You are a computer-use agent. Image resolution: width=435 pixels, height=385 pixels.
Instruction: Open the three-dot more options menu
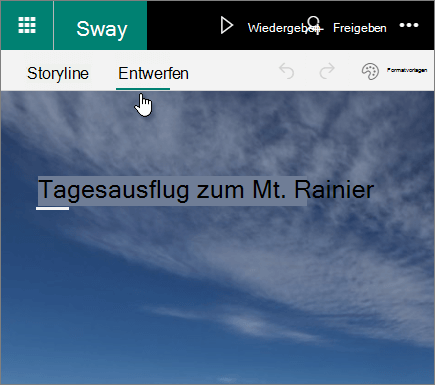coord(409,25)
